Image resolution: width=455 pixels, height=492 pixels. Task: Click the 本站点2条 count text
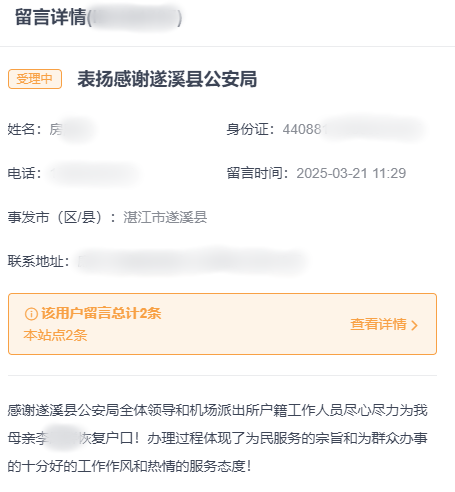(55, 335)
